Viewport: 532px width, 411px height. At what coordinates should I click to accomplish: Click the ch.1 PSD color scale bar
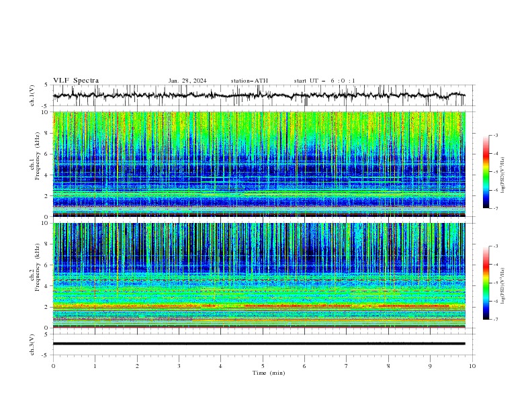point(486,172)
